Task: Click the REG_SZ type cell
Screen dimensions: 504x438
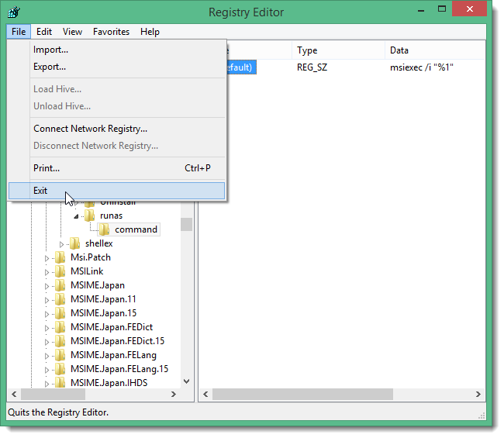Action: pos(312,67)
